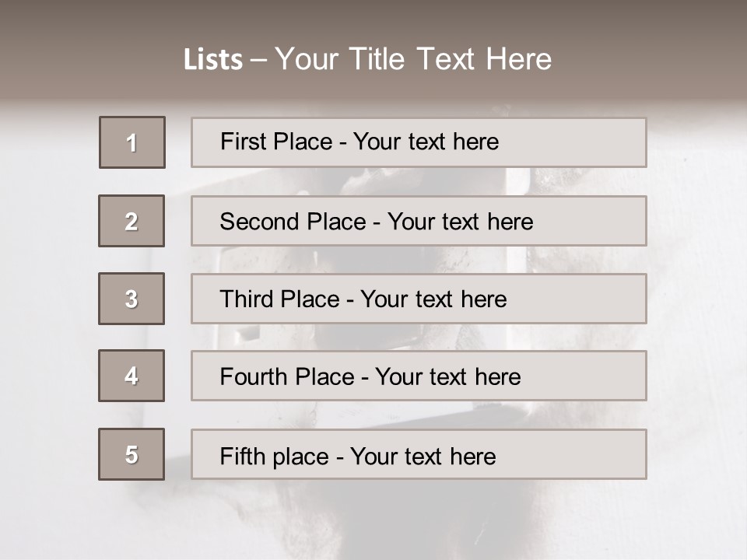747x560 pixels.
Task: Click the bold word Lists in title
Action: [x=213, y=60]
